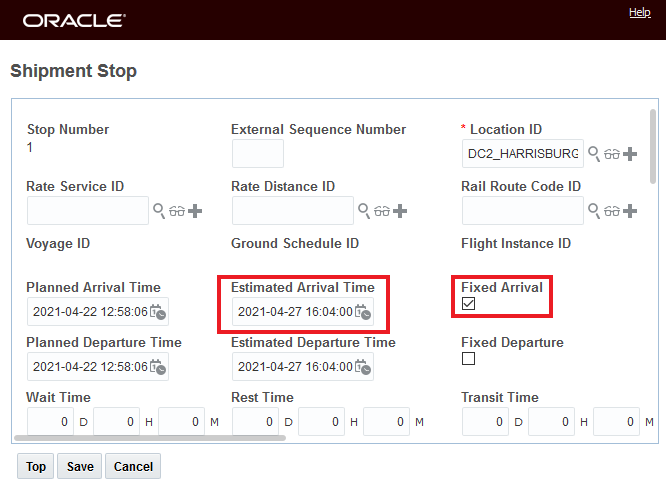Open the Estimated Departure Time calendar picker
This screenshot has height=490, width=666.
point(363,367)
